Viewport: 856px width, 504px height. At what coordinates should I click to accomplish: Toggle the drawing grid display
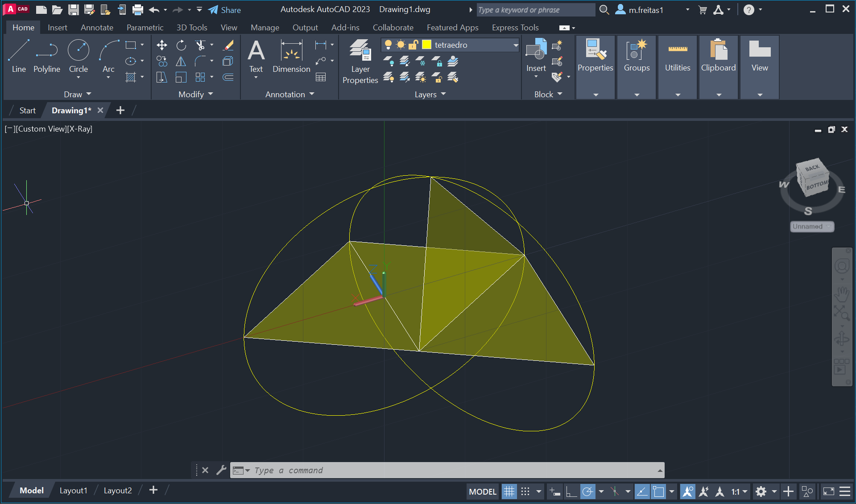tap(509, 492)
